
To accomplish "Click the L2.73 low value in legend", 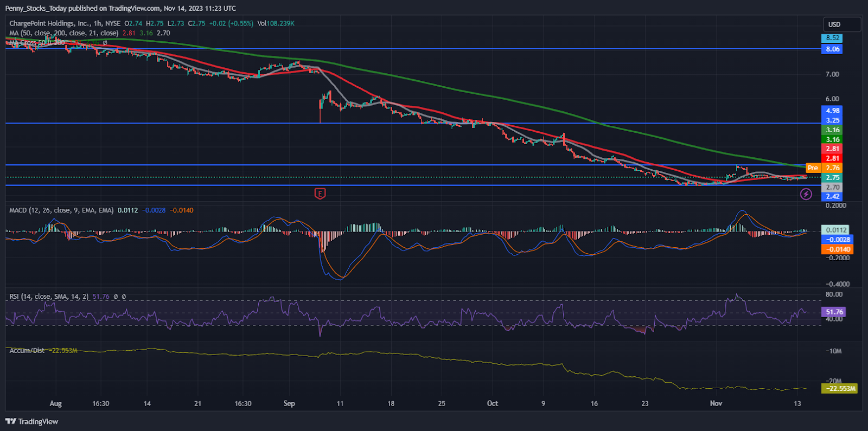I will tap(176, 23).
